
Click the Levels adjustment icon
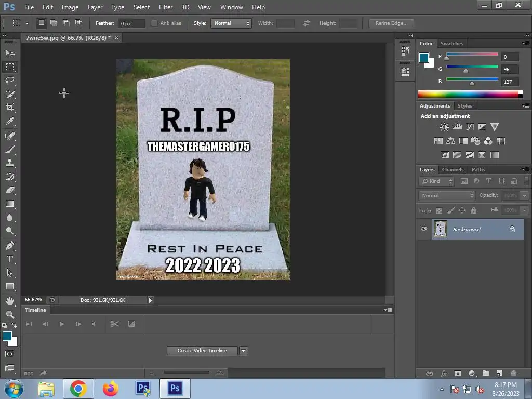pyautogui.click(x=457, y=127)
